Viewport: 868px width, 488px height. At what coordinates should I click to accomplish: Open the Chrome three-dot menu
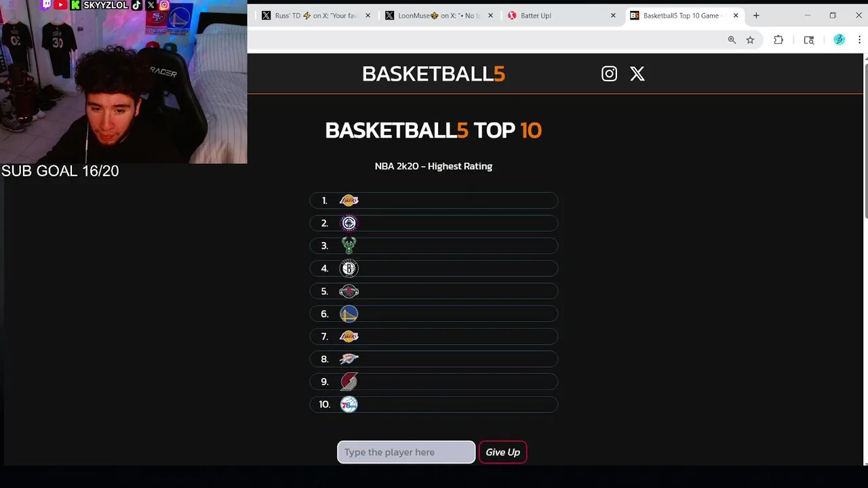(859, 40)
